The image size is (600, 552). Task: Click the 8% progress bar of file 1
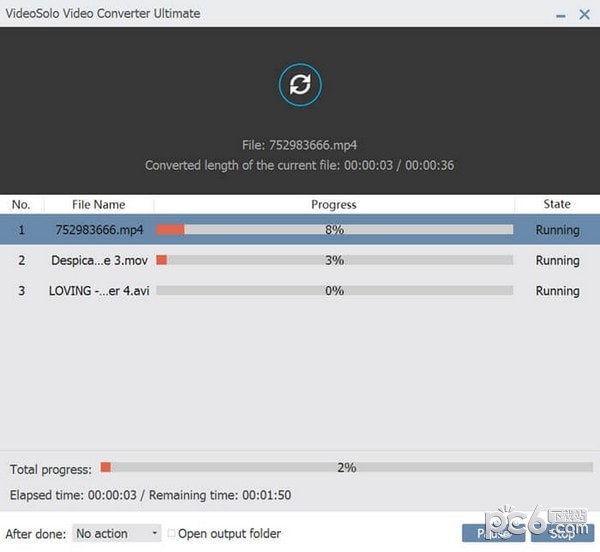tap(334, 230)
